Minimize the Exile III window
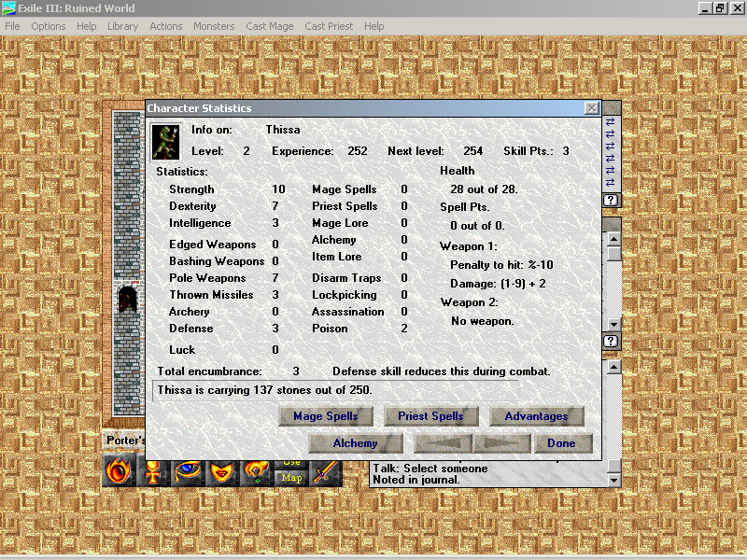Screen dimensions: 747x560 tap(705, 8)
